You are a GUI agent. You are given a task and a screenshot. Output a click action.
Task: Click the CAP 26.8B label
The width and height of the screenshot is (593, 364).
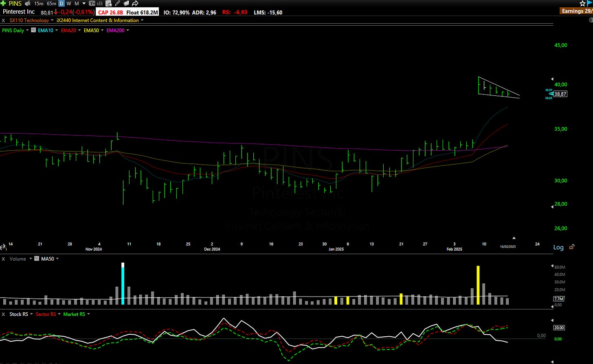pyautogui.click(x=110, y=13)
